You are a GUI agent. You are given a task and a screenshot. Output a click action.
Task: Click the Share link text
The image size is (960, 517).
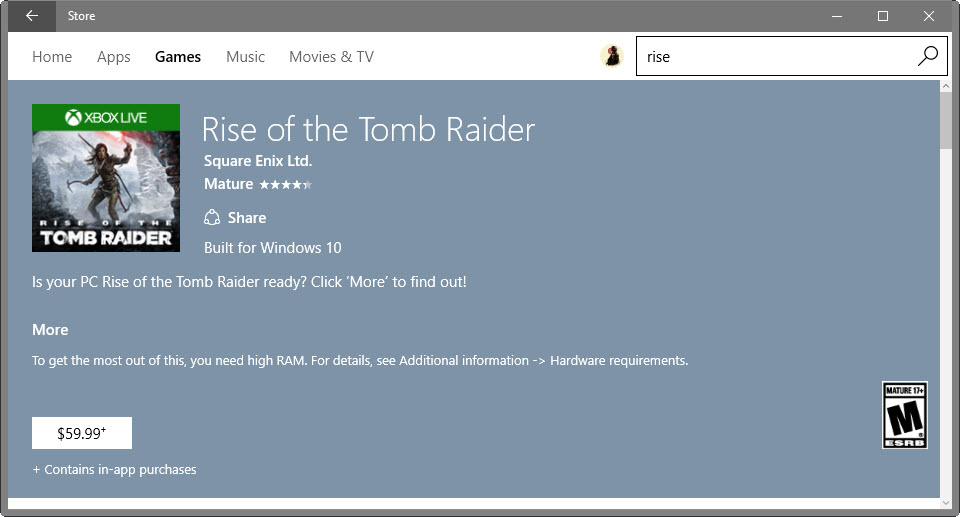[247, 217]
